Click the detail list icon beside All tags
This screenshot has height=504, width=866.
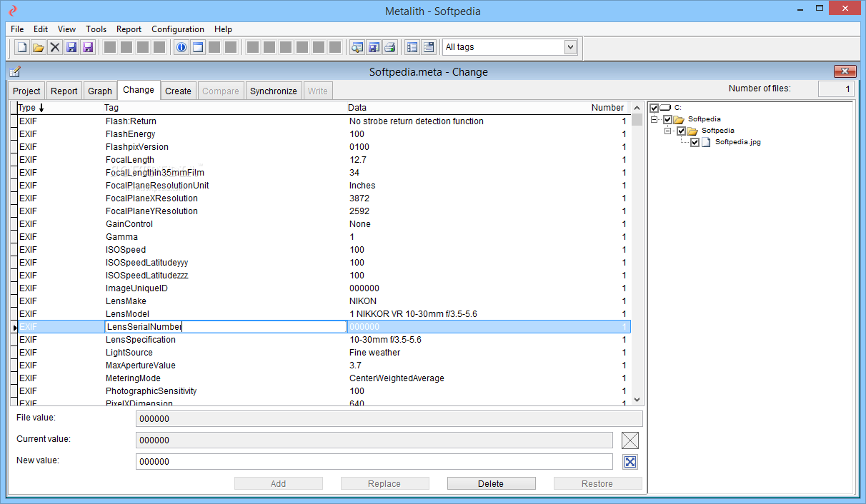(x=429, y=47)
